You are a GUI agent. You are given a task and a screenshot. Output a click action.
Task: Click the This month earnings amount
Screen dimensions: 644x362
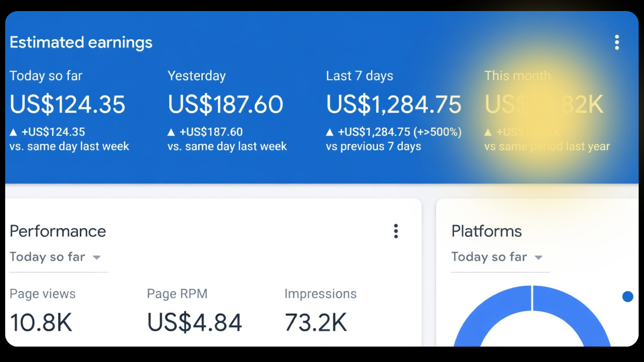(x=544, y=104)
